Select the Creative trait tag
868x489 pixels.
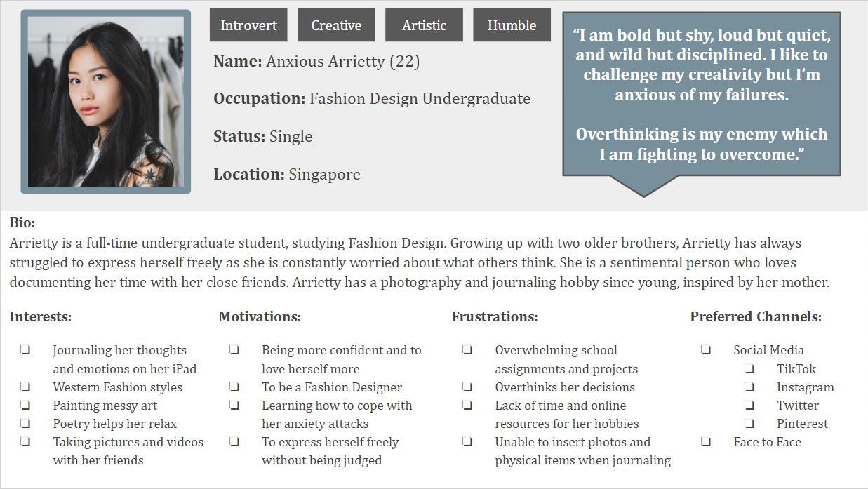click(336, 25)
